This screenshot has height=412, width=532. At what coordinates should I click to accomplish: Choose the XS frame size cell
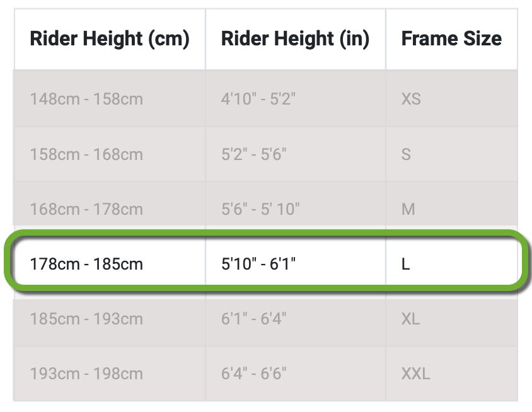click(411, 99)
